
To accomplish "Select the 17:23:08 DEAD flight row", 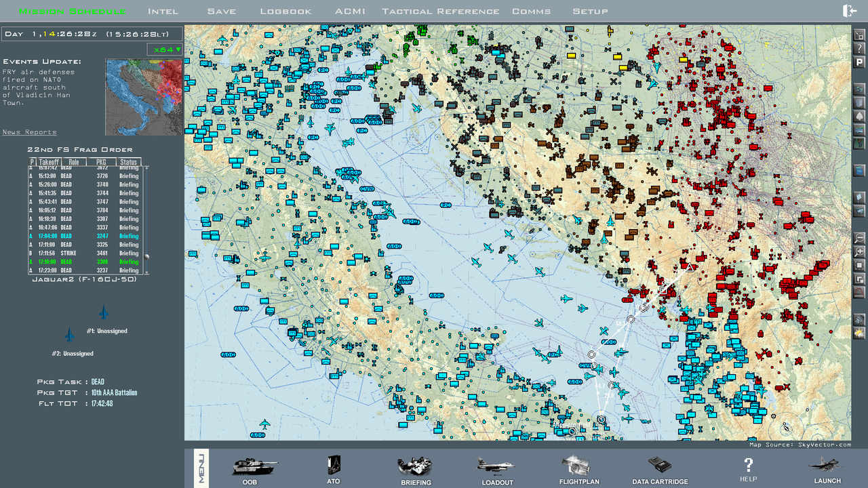I will 85,270.
